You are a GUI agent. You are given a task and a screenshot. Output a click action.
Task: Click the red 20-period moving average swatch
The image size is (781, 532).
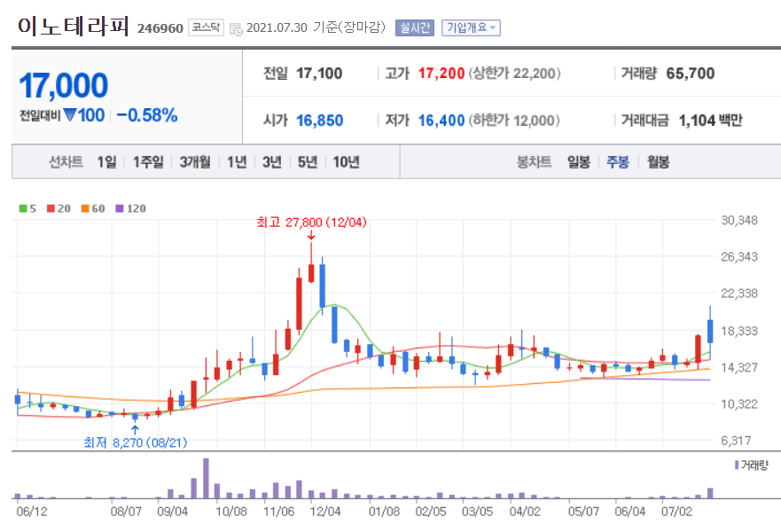pyautogui.click(x=51, y=208)
